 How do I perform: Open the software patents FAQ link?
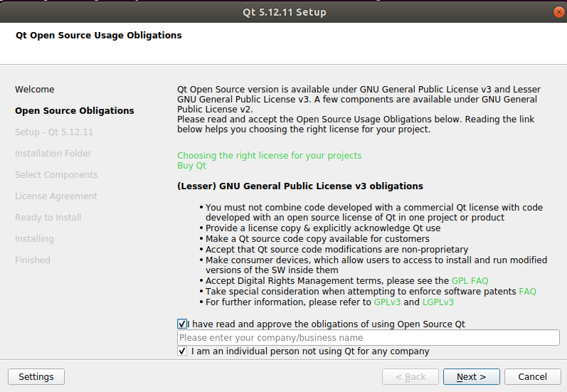pos(527,292)
